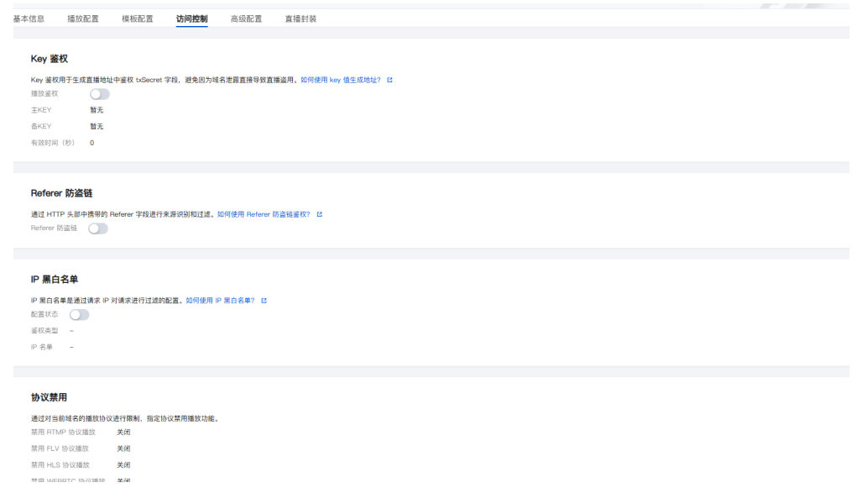The height and width of the screenshot is (493, 868).
Task: Click the 有效时间（秒）value 0
Action: (x=92, y=143)
